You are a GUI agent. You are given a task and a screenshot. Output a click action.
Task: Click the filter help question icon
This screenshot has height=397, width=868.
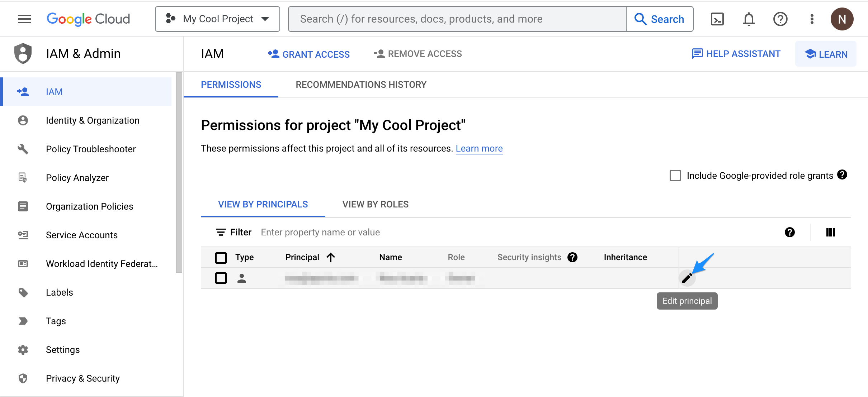click(x=789, y=232)
